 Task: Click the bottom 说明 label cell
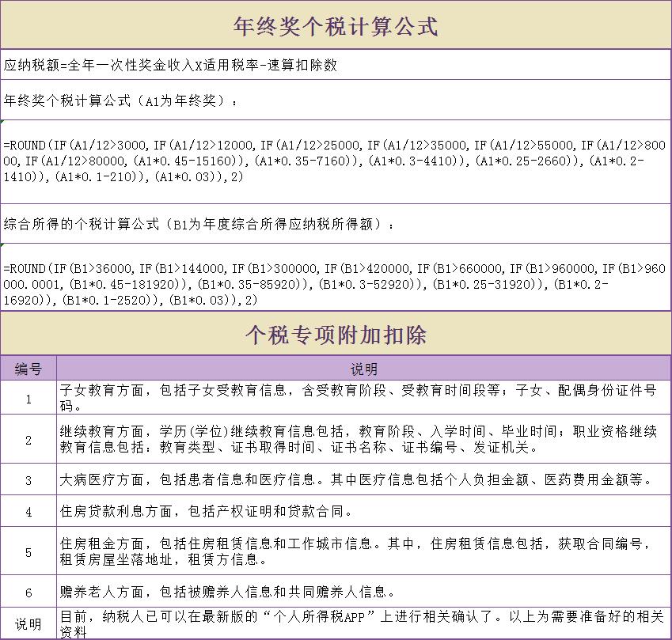28,619
